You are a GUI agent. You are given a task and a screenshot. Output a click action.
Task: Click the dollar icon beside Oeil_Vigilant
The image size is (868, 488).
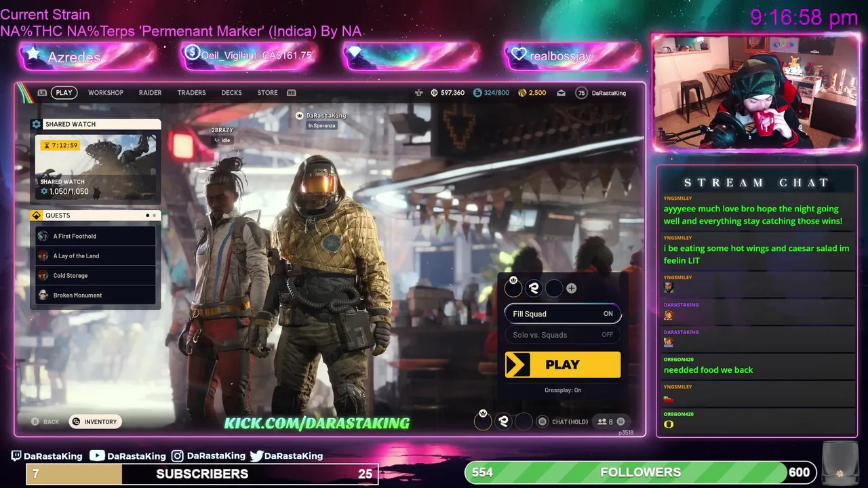tap(192, 52)
